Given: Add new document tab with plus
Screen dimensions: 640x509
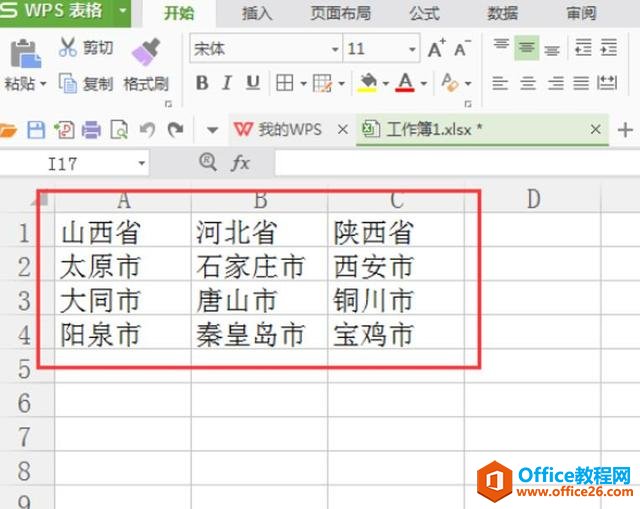Looking at the screenshot, I should point(625,130).
